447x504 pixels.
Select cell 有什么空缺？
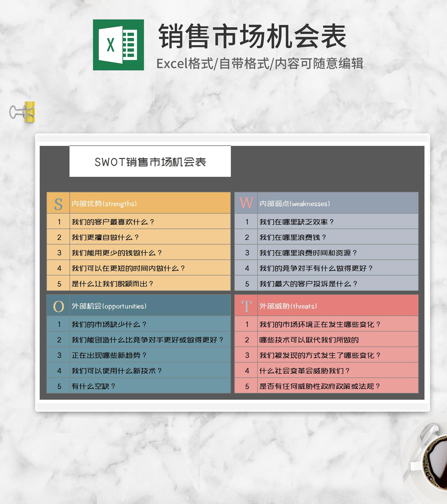pos(150,386)
